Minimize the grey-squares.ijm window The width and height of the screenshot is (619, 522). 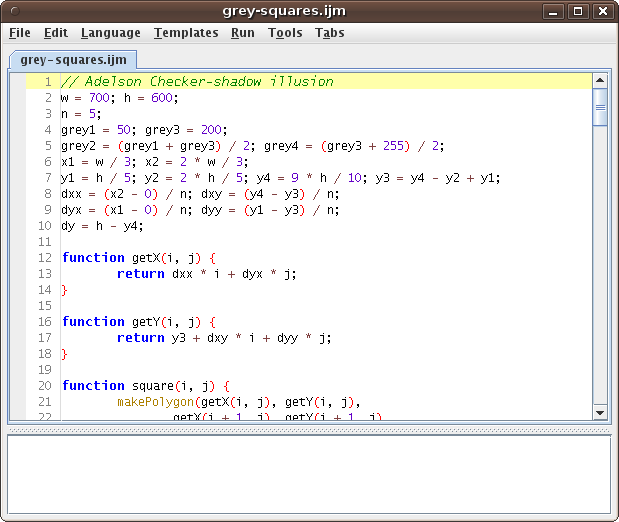pyautogui.click(x=553, y=11)
